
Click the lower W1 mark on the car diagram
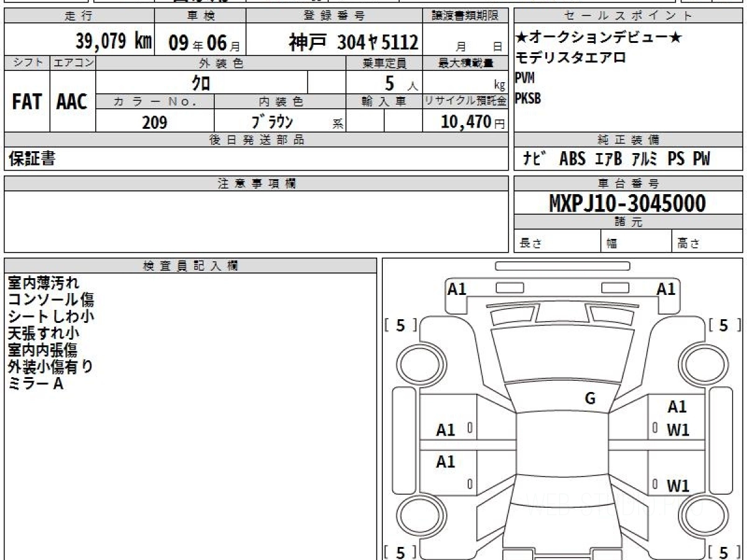tap(678, 486)
